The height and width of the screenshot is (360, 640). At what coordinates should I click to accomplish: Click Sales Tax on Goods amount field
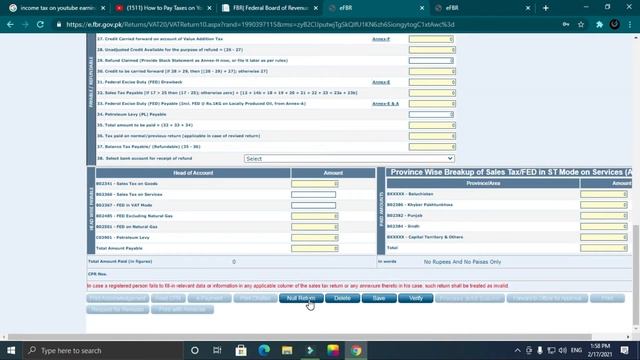tap(315, 184)
